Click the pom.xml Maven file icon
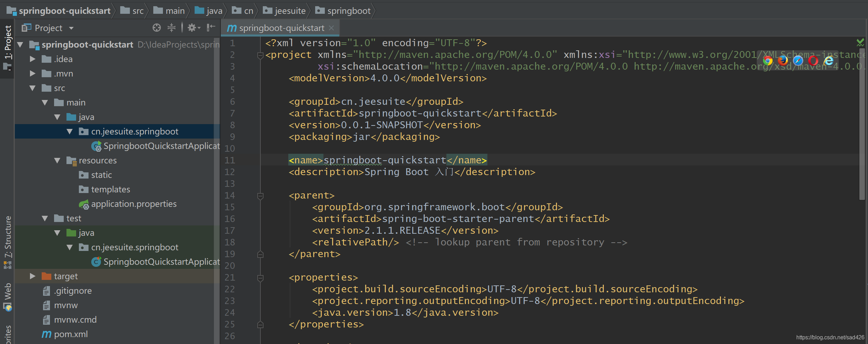 (x=46, y=334)
